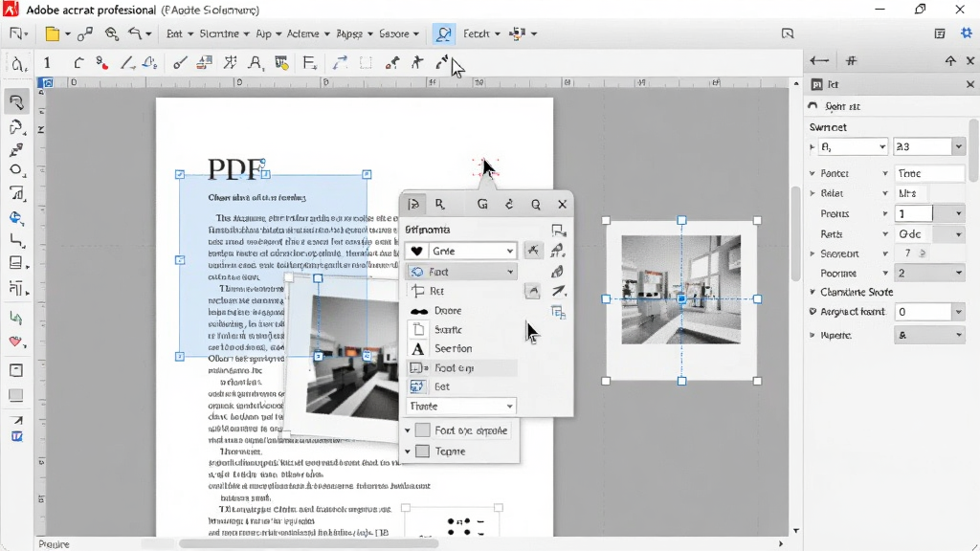Click the panel layout icon near top right
The width and height of the screenshot is (980, 551).
(940, 33)
